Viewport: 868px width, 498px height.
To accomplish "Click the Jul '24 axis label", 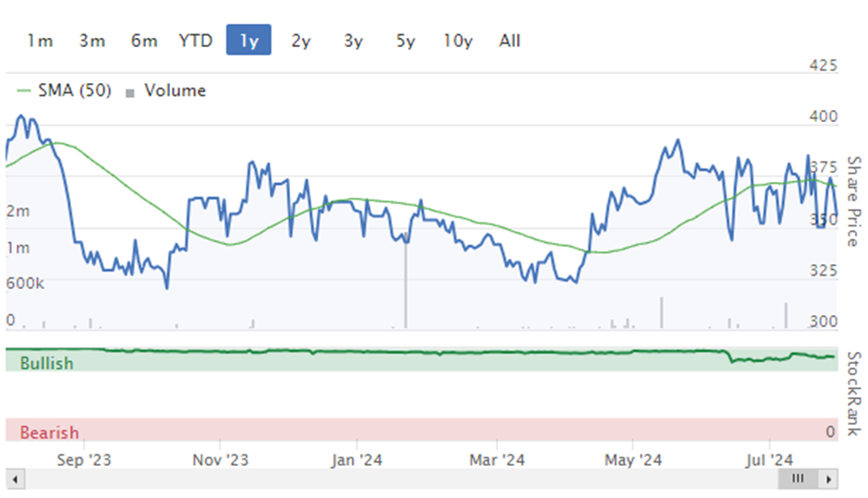I will tap(769, 460).
